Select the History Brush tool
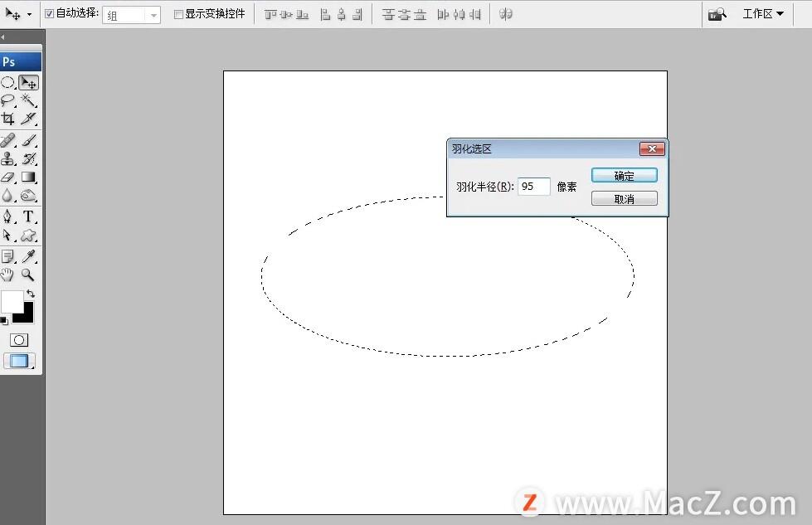 (x=28, y=158)
